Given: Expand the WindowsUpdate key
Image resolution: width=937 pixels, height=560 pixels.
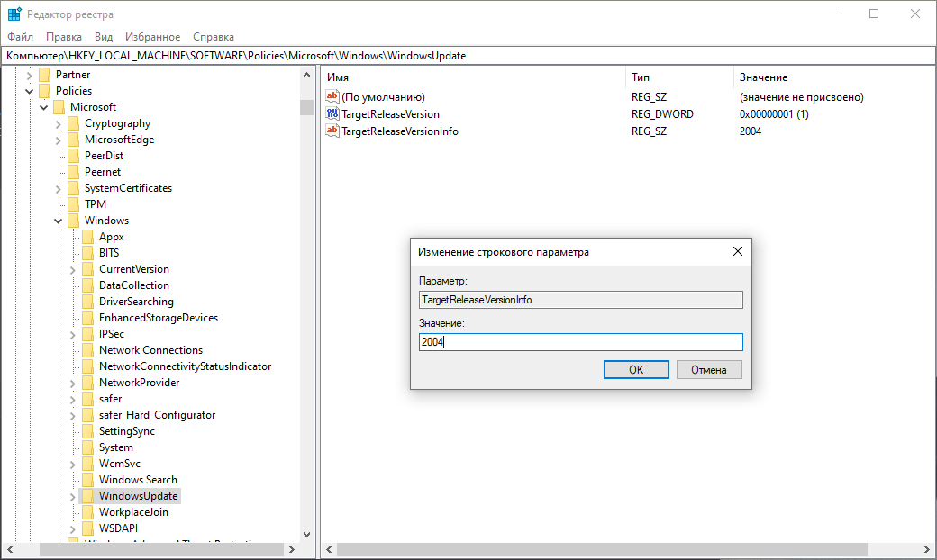Looking at the screenshot, I should point(72,497).
